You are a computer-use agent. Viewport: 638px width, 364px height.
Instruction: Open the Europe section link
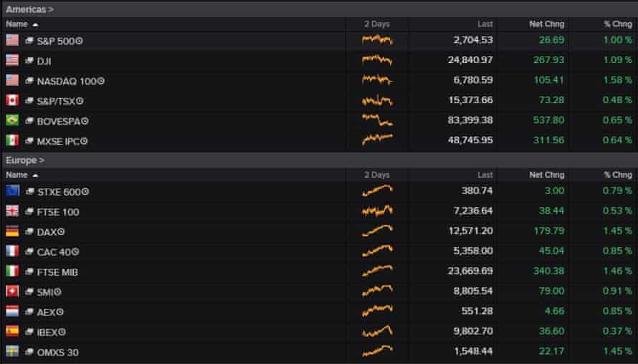[x=25, y=161]
